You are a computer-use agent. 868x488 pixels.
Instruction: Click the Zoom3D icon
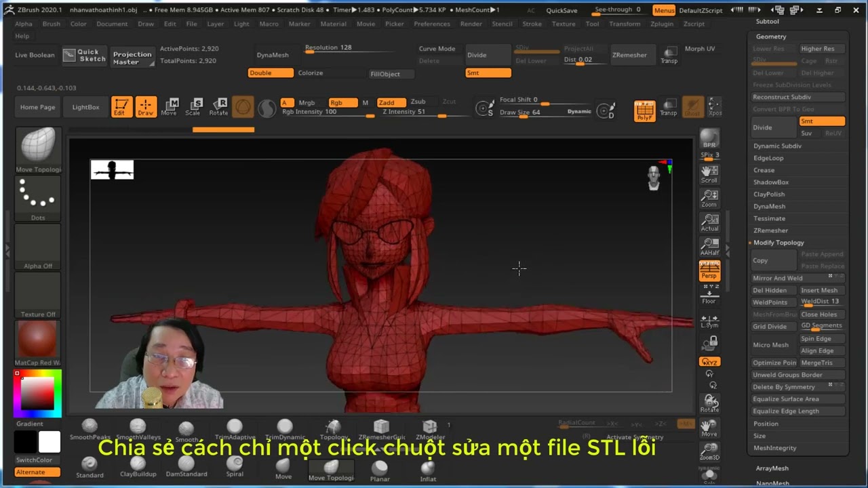[x=709, y=451]
